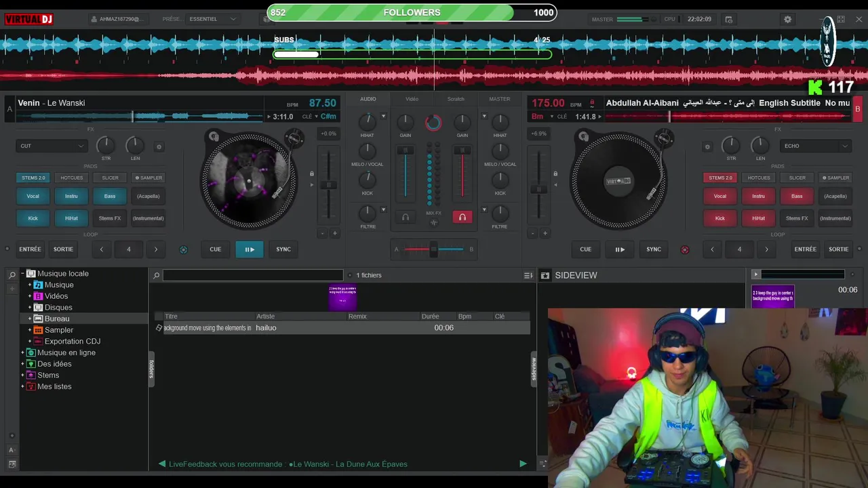The width and height of the screenshot is (868, 488).
Task: Click LiveFeedback previous arrow
Action: 162,464
